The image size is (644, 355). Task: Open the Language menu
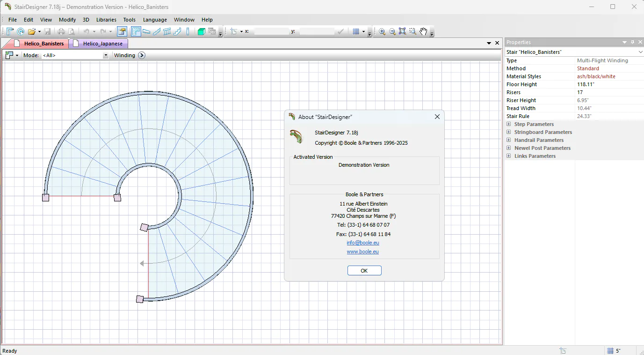pos(155,20)
